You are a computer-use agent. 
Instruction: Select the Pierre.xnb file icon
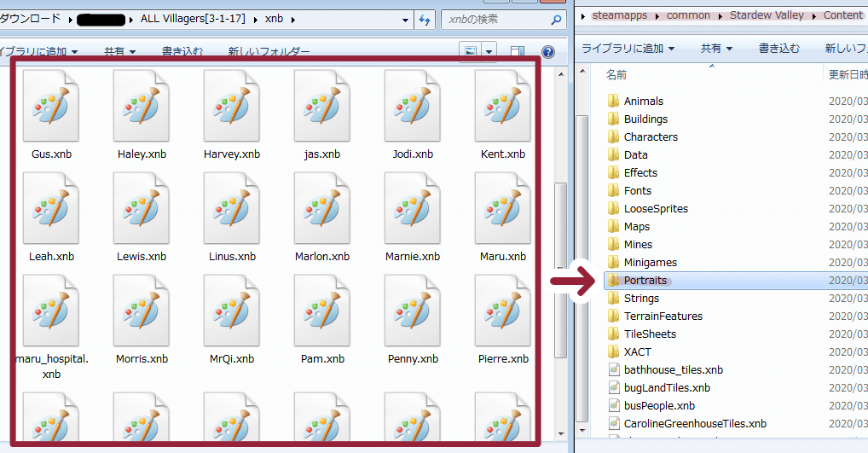click(x=503, y=311)
